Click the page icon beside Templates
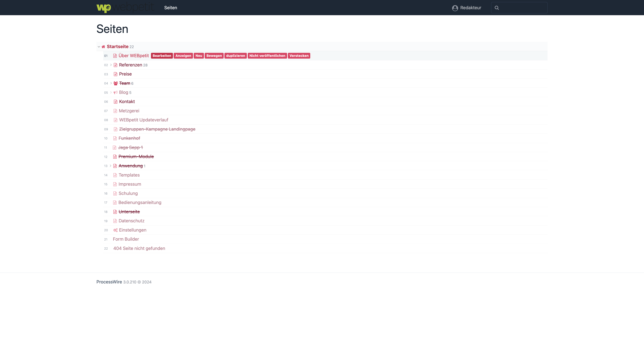The width and height of the screenshot is (644, 345). tap(115, 175)
